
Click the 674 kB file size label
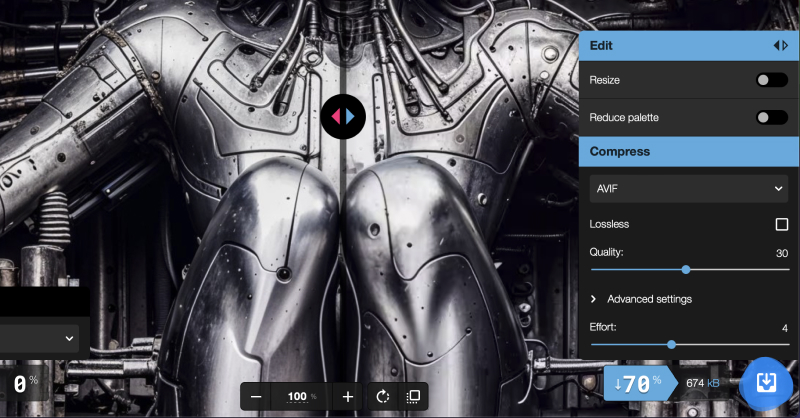tap(703, 384)
